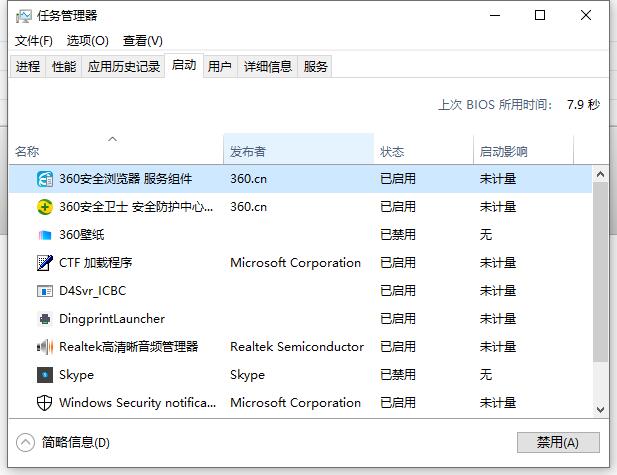Click 已禁用 status in the Skype row

[398, 375]
